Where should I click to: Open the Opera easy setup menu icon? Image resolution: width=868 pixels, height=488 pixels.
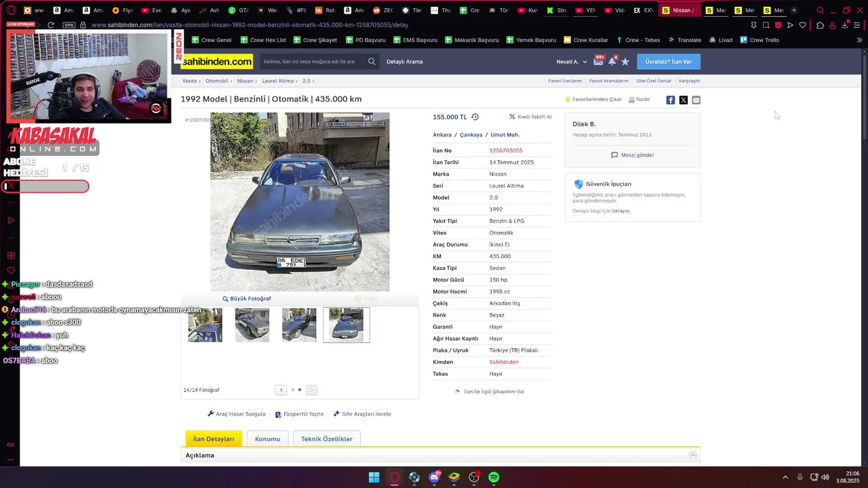tap(858, 25)
